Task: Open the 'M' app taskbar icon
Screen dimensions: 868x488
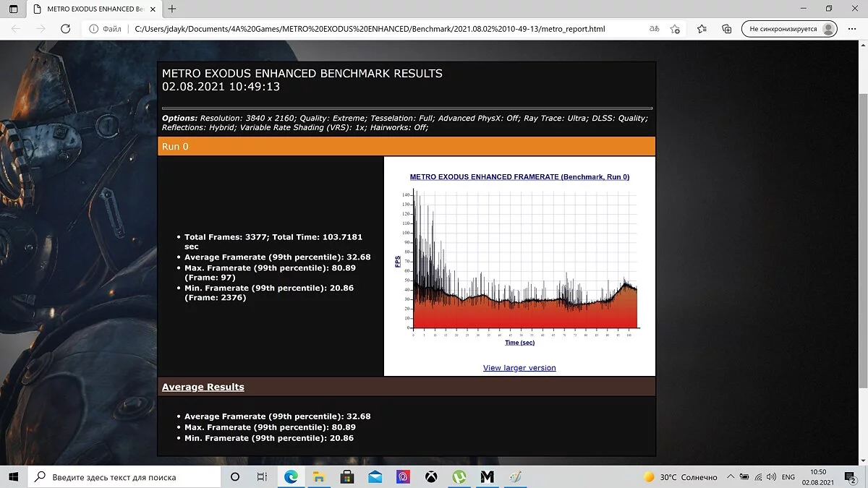Action: pos(487,477)
